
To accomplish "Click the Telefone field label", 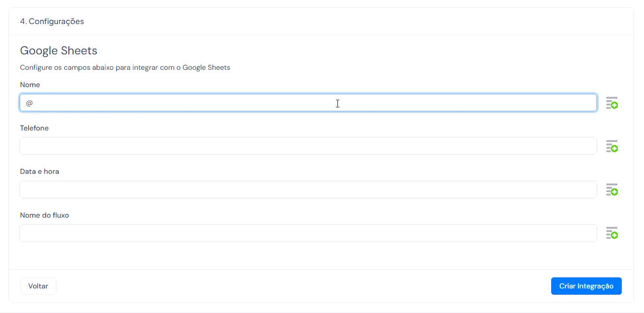I will (x=34, y=128).
